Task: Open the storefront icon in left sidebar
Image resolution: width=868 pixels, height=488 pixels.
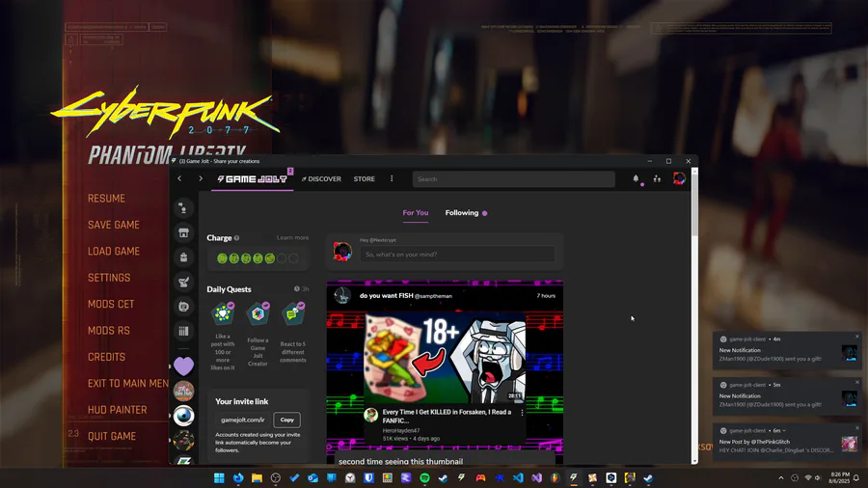Action: point(184,233)
